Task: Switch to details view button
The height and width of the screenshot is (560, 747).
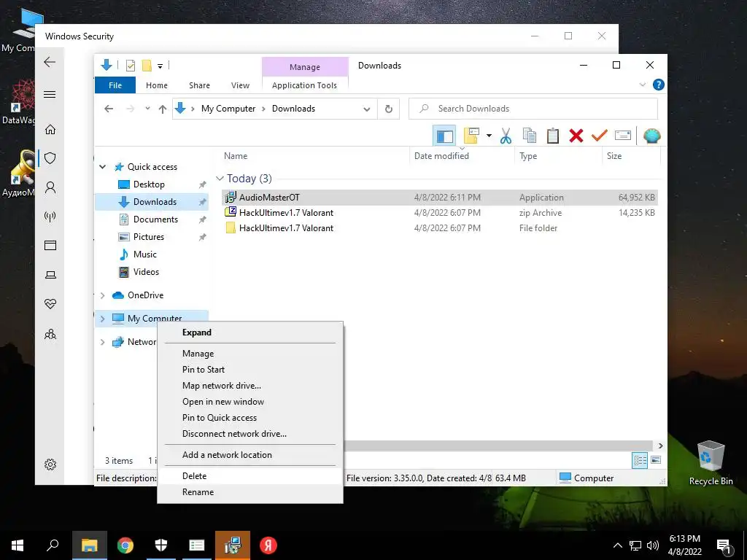Action: pos(640,460)
